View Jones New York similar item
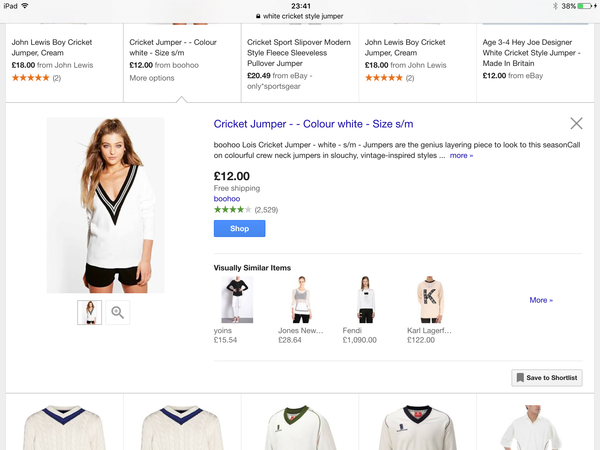 coord(302,300)
